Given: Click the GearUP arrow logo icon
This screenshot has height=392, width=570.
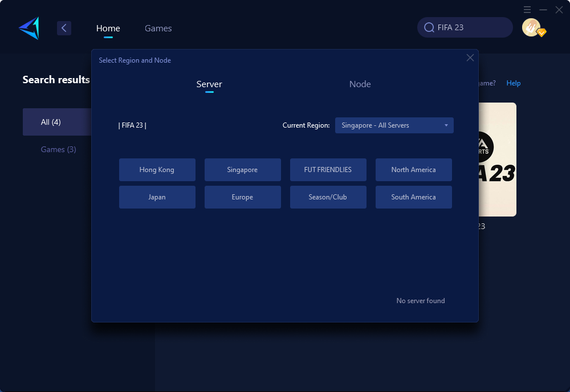Looking at the screenshot, I should (x=29, y=28).
